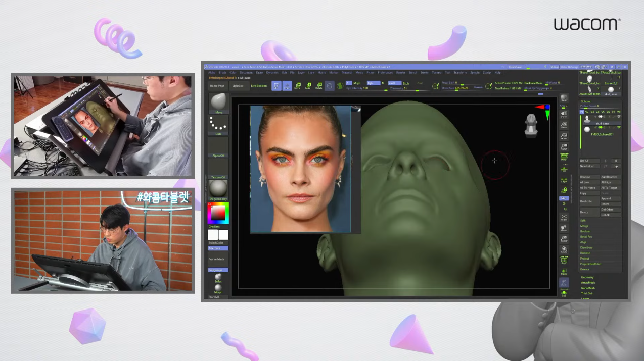
Task: Click the Actual size icon on right shelf
Action: click(564, 136)
